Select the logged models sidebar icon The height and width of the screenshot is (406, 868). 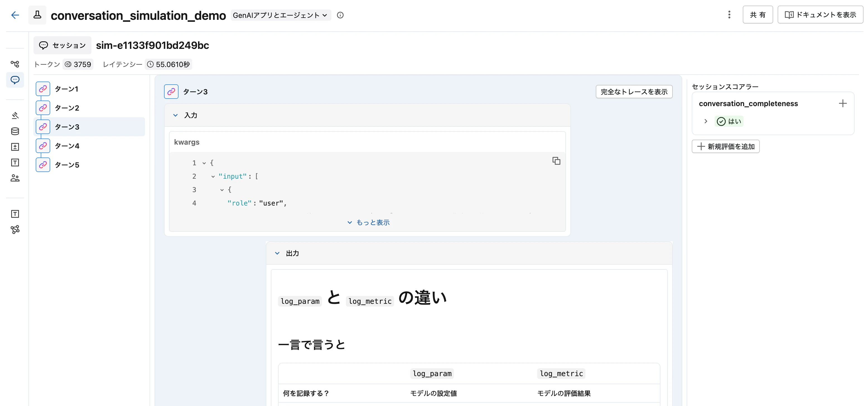[x=15, y=147]
